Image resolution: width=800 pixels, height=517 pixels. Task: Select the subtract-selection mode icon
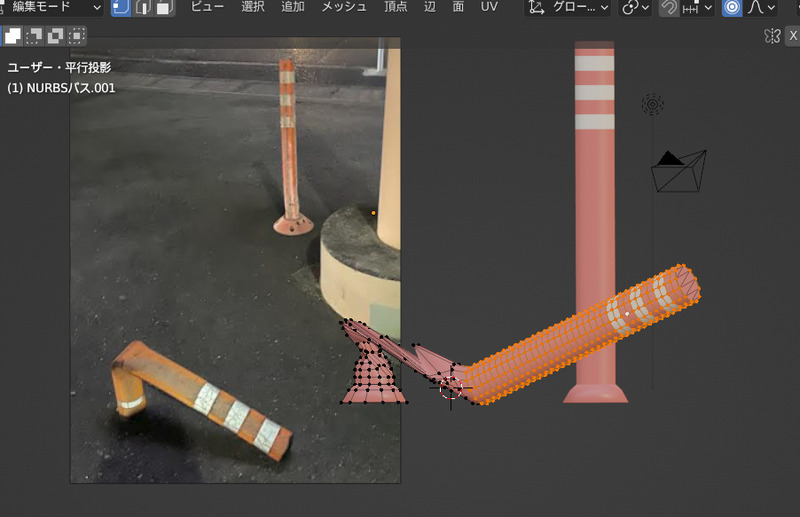[x=55, y=36]
